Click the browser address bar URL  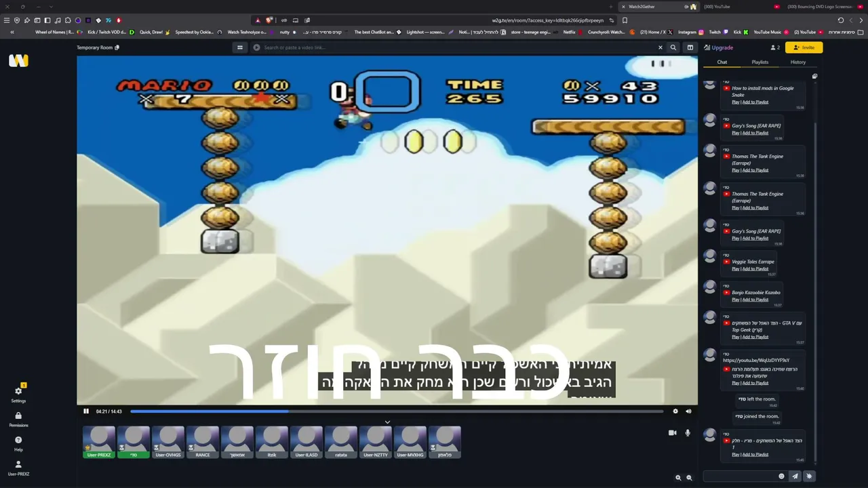coord(547,20)
